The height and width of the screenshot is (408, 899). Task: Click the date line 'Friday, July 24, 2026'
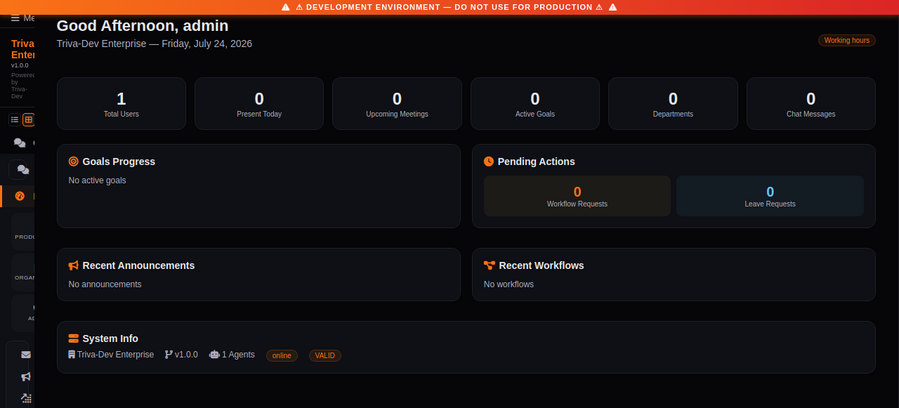207,44
